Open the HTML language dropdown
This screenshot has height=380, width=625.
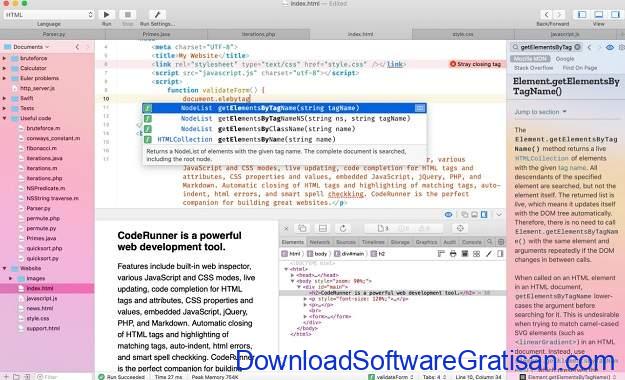point(49,15)
